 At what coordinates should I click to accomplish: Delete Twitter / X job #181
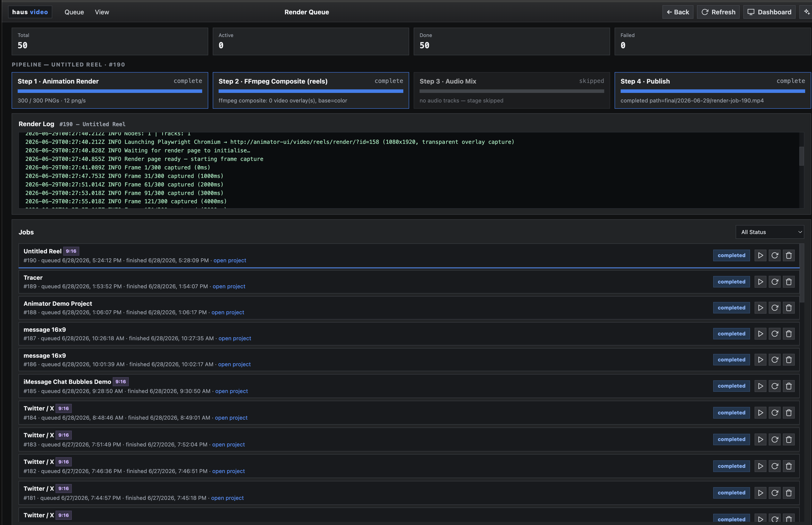pyautogui.click(x=789, y=493)
